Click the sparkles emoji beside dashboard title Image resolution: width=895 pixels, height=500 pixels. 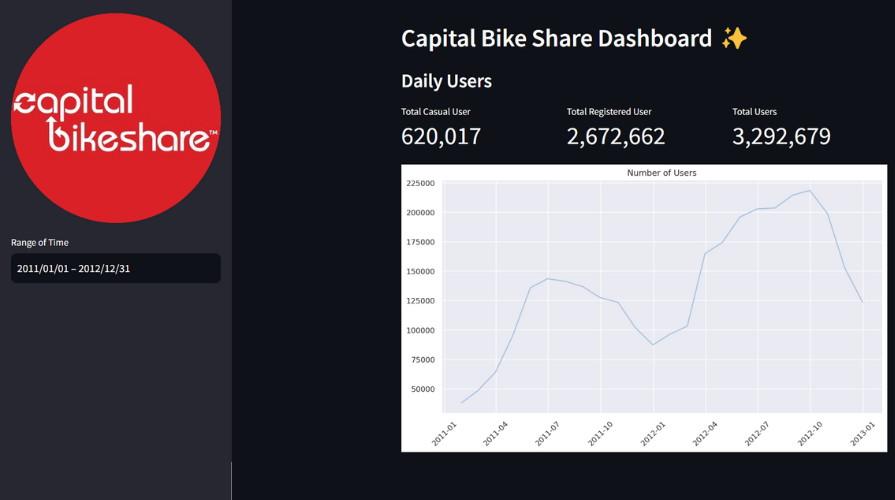(734, 39)
